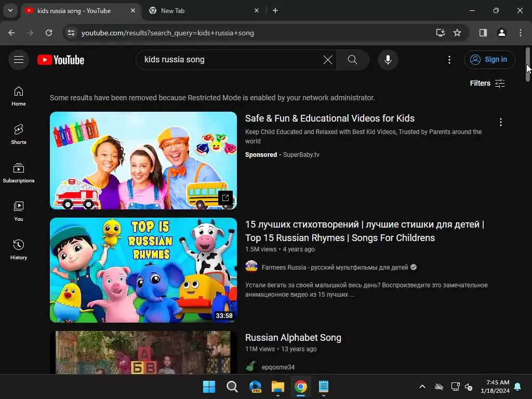Open the Chrome profile avatar menu
The width and height of the screenshot is (532, 399).
click(x=502, y=33)
